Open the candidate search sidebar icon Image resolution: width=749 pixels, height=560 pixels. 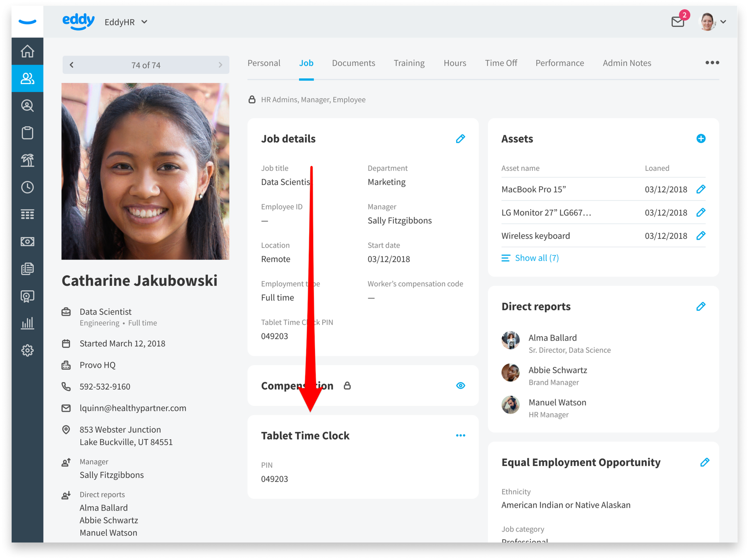[x=28, y=106]
